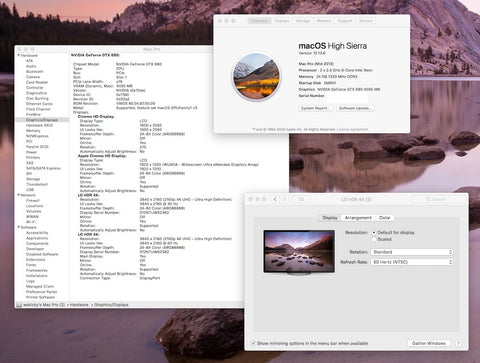
Task: Collapse the Network section in sidebar
Action: point(19,195)
